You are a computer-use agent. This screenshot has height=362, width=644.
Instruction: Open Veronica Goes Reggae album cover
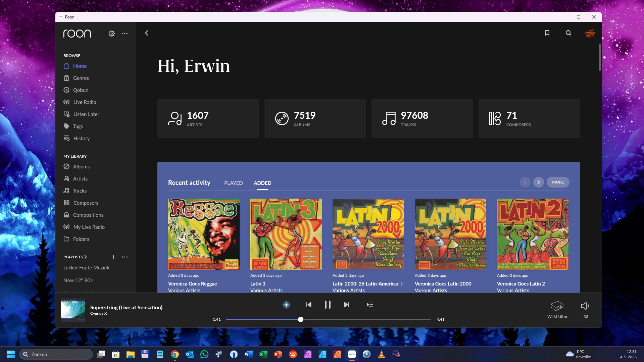click(x=204, y=234)
